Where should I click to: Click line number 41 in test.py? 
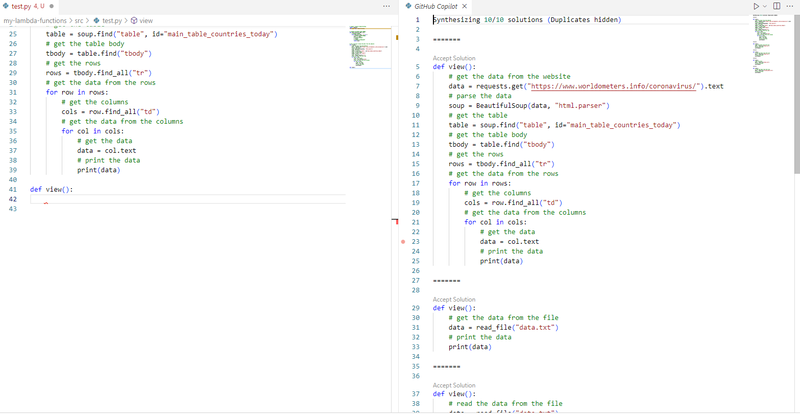(13, 189)
